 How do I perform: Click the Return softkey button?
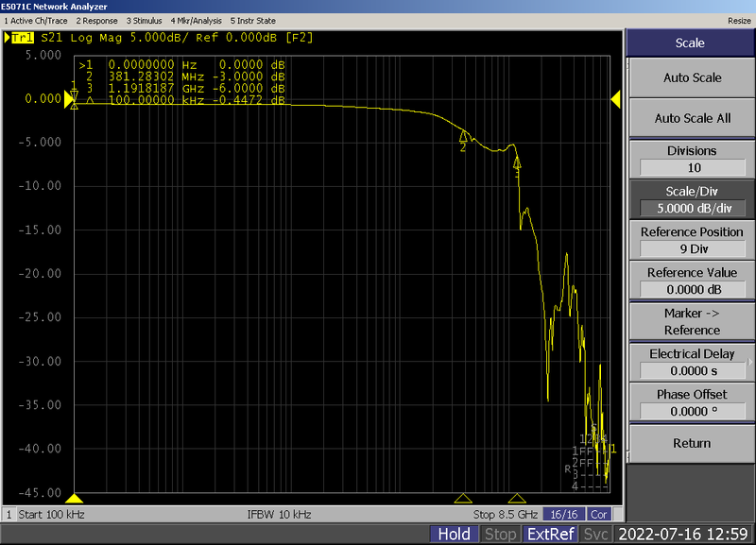[x=692, y=443]
